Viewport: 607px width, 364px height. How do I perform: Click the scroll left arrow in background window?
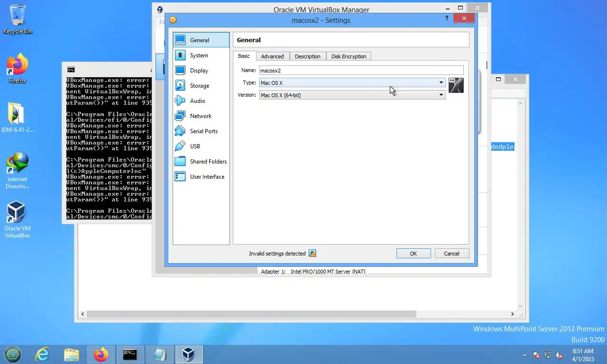pyautogui.click(x=83, y=314)
